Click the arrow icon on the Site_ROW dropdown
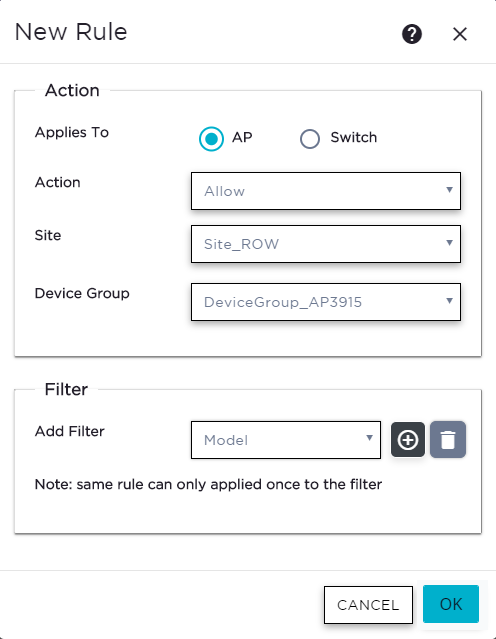 pyautogui.click(x=449, y=243)
